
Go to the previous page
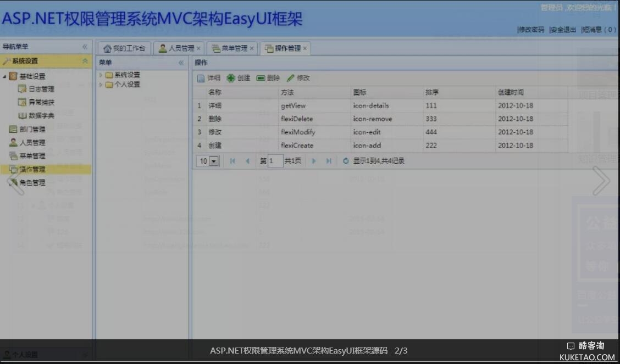[247, 161]
